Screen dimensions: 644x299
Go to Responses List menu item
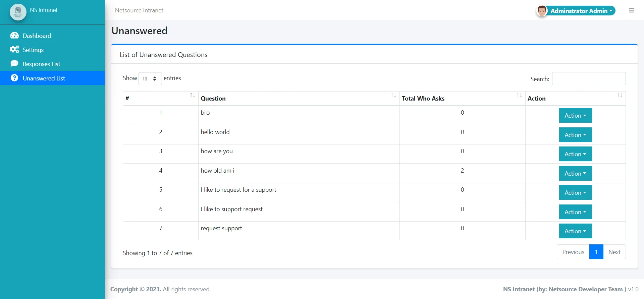[x=41, y=64]
